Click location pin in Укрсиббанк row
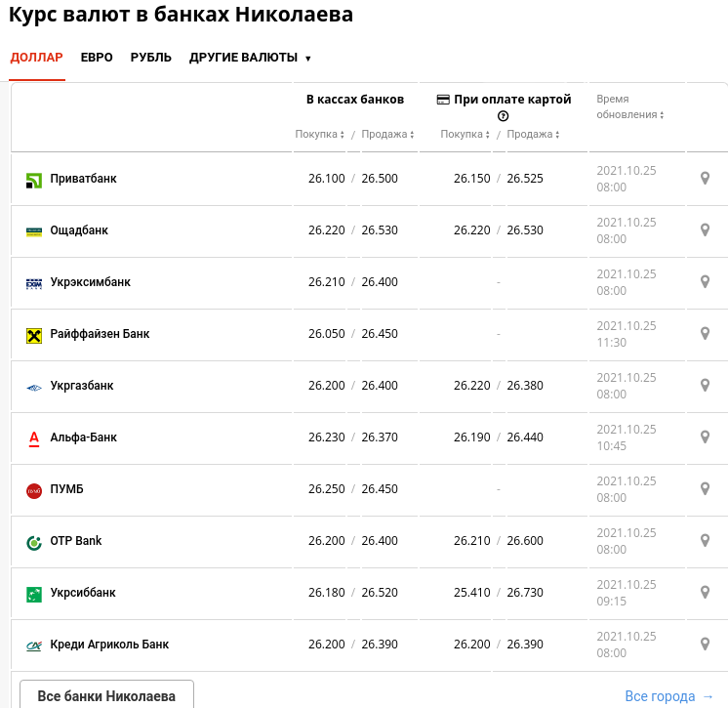This screenshot has height=708, width=728. (705, 593)
